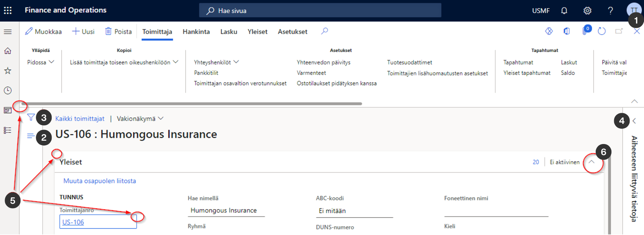Open the user profile avatar
Image resolution: width=644 pixels, height=235 pixels.
tap(634, 10)
